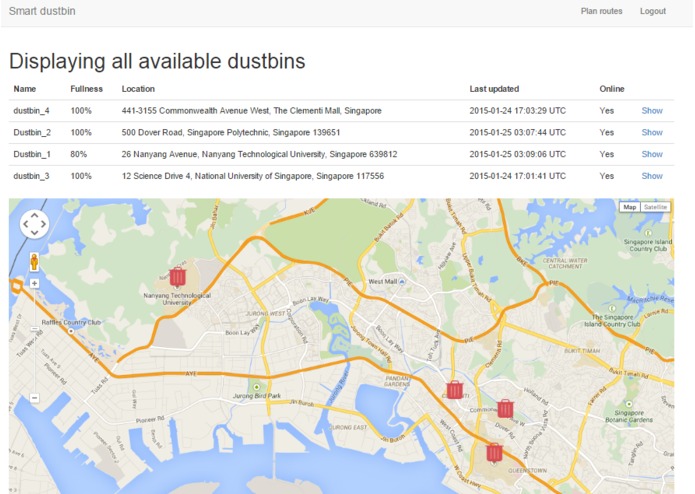This screenshot has width=695, height=494.
Task: Click the map pan control circle
Action: (34, 224)
